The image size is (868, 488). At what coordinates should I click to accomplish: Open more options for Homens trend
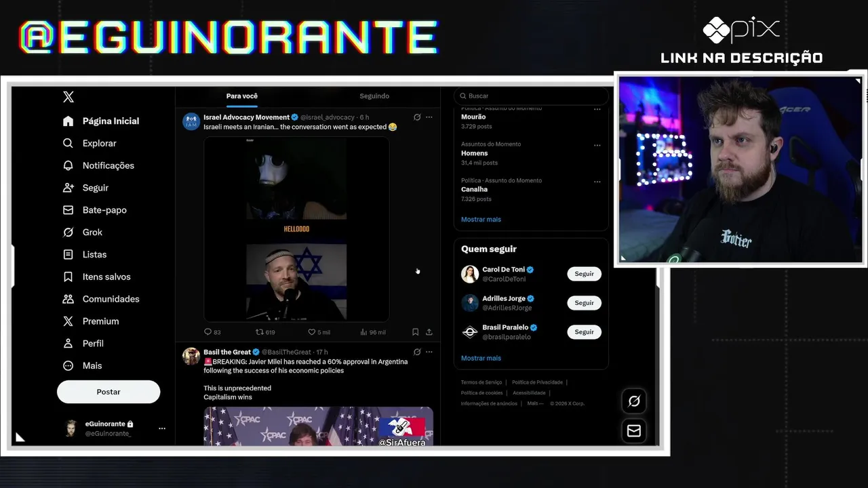point(597,145)
